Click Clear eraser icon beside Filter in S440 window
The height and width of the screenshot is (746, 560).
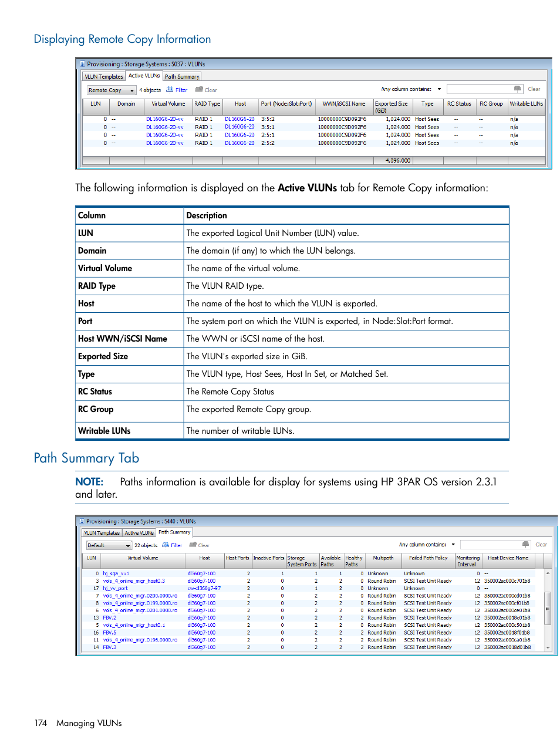pos(193,545)
